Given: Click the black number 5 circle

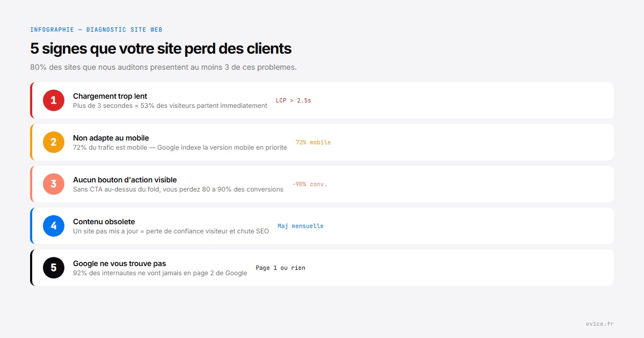Looking at the screenshot, I should point(54,268).
